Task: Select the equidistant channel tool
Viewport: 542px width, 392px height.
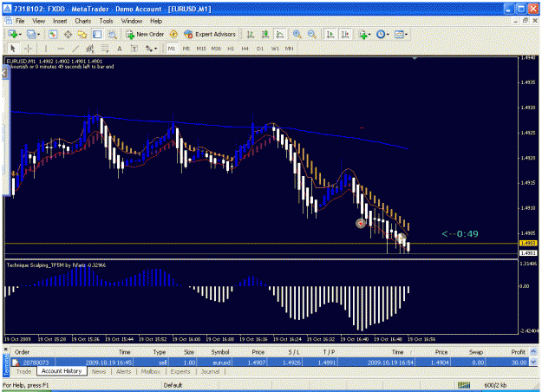Action: (x=90, y=49)
